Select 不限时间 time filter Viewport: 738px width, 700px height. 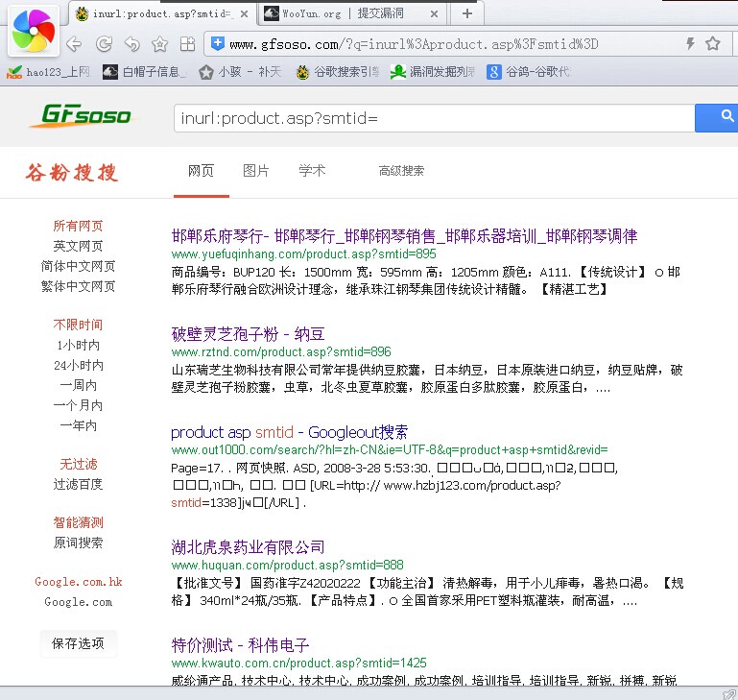(x=78, y=325)
